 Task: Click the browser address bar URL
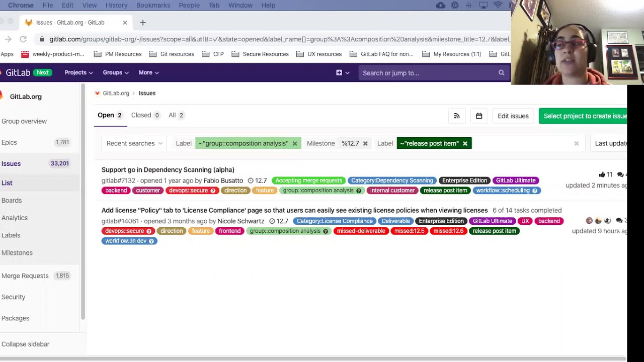click(279, 39)
